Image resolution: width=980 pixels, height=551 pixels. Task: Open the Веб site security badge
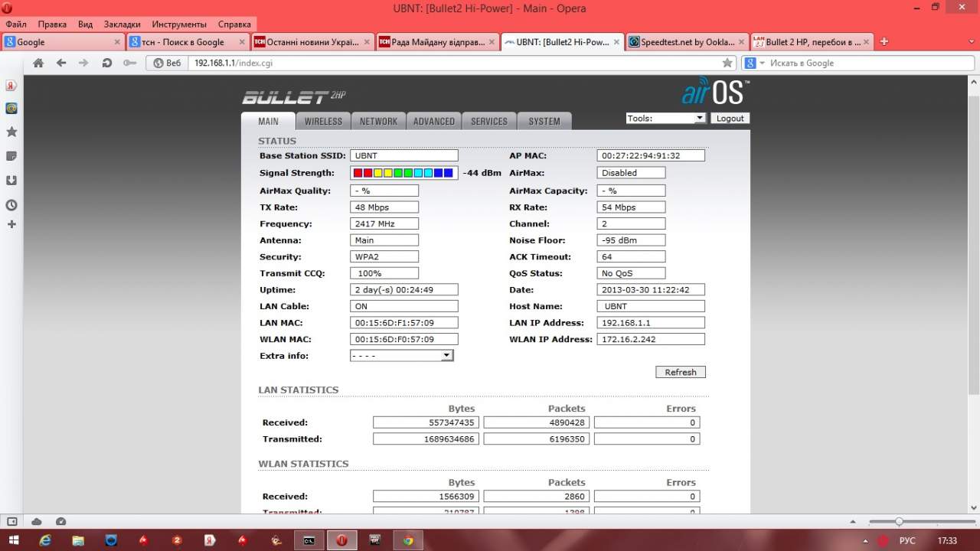(x=167, y=63)
